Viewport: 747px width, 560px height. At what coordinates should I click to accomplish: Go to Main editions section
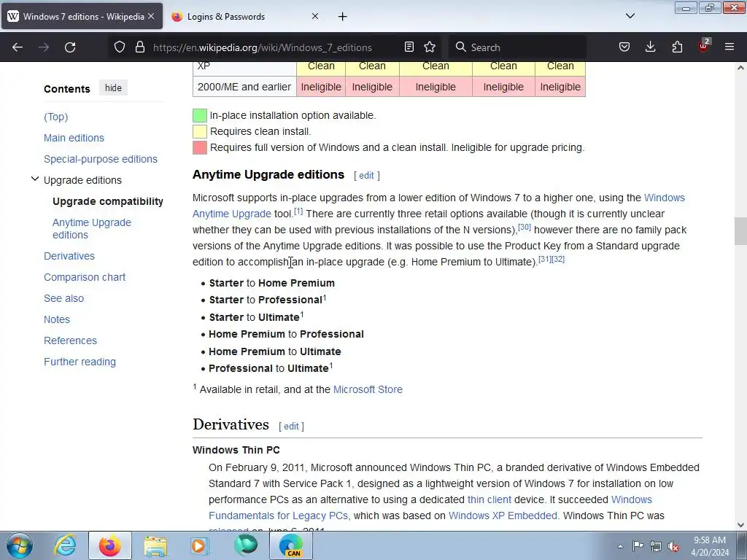pos(74,138)
